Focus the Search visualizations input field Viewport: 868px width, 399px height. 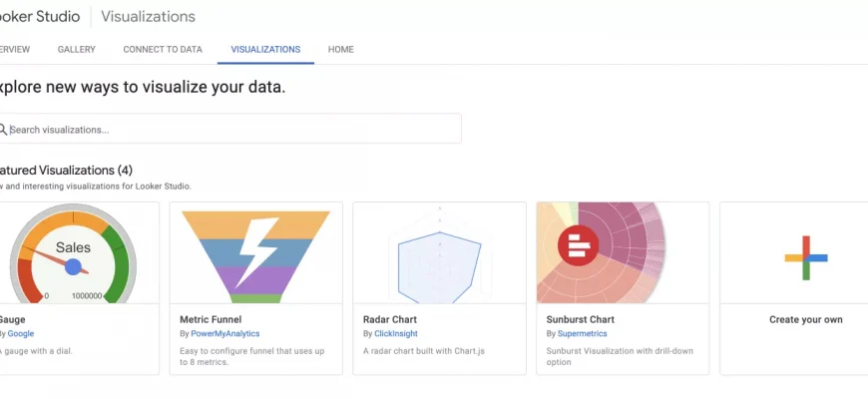(229, 130)
